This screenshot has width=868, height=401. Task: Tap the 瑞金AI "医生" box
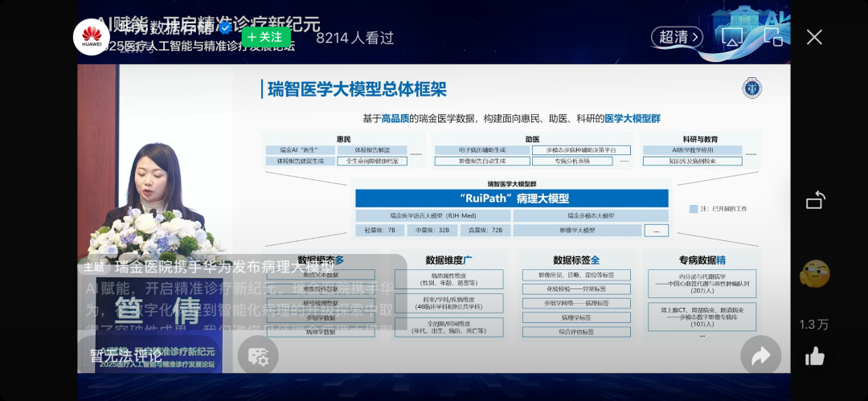tap(300, 150)
